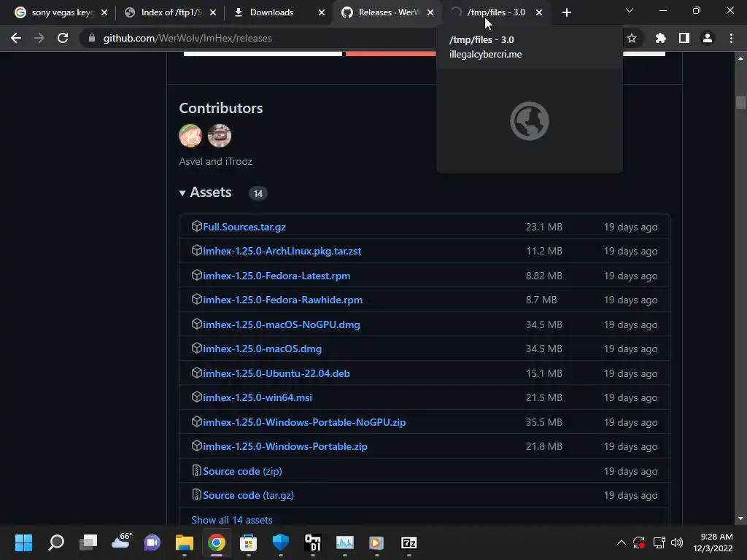This screenshot has height=560, width=747.
Task: Click the lock site info icon
Action: (92, 38)
